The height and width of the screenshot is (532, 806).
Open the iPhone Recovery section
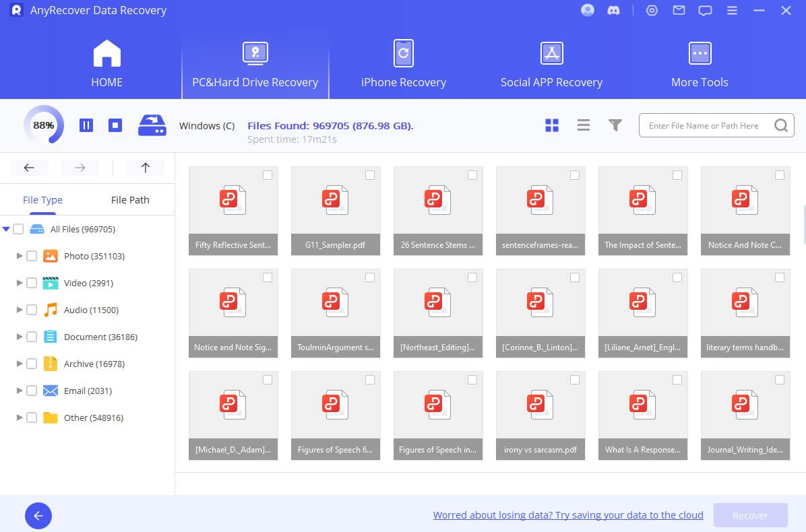403,64
